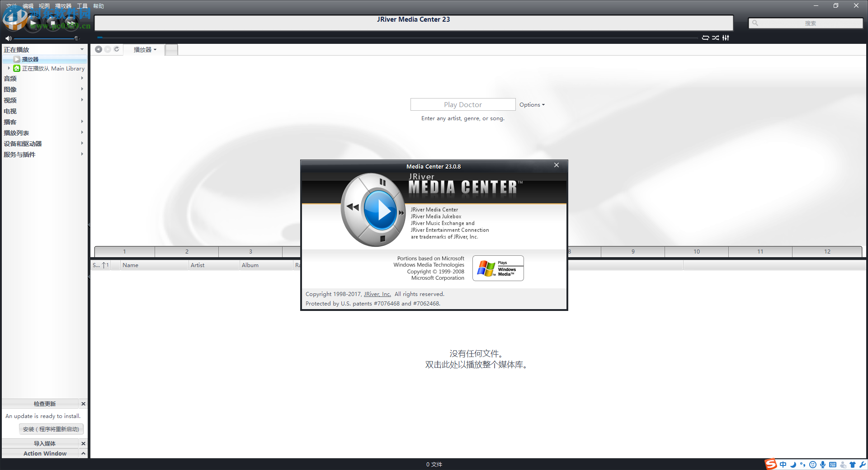
Task: Click the Play button in the player controls
Action: [33, 23]
